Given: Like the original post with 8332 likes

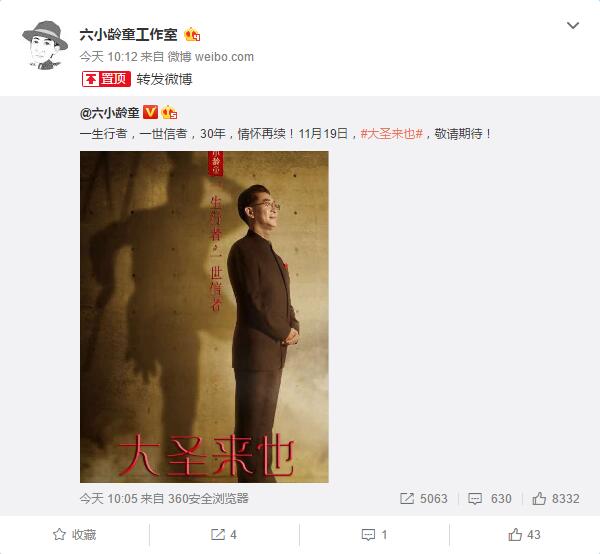Looking at the screenshot, I should [556, 499].
